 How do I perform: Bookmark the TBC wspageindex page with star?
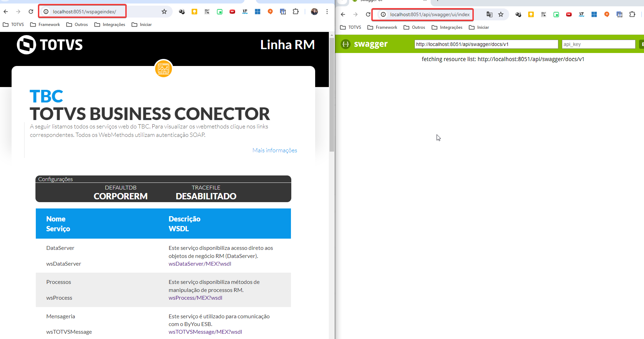164,12
